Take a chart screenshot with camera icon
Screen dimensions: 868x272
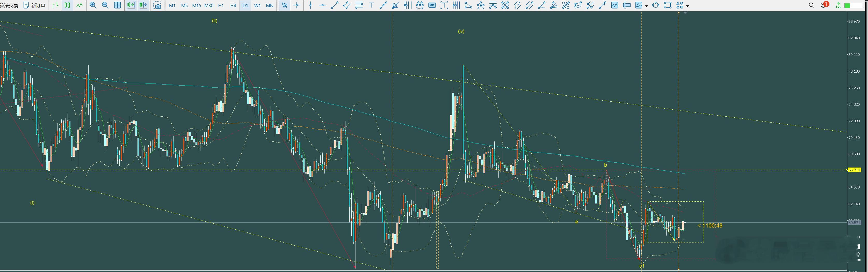pos(157,5)
